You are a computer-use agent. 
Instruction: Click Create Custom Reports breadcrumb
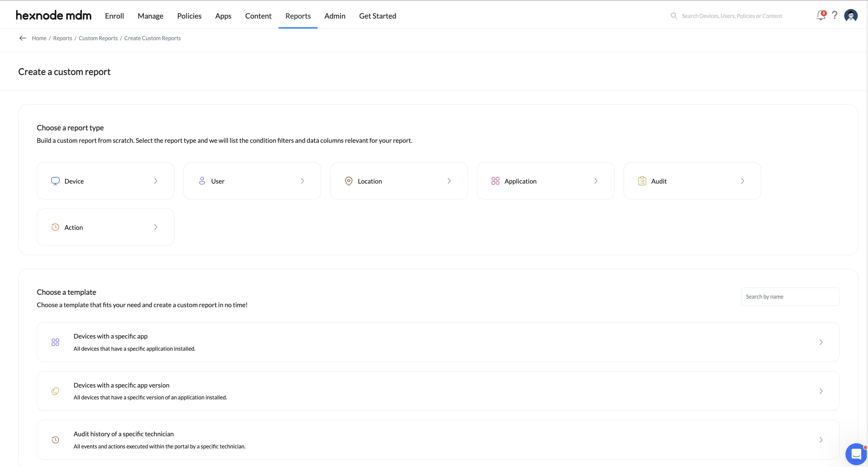[x=153, y=38]
